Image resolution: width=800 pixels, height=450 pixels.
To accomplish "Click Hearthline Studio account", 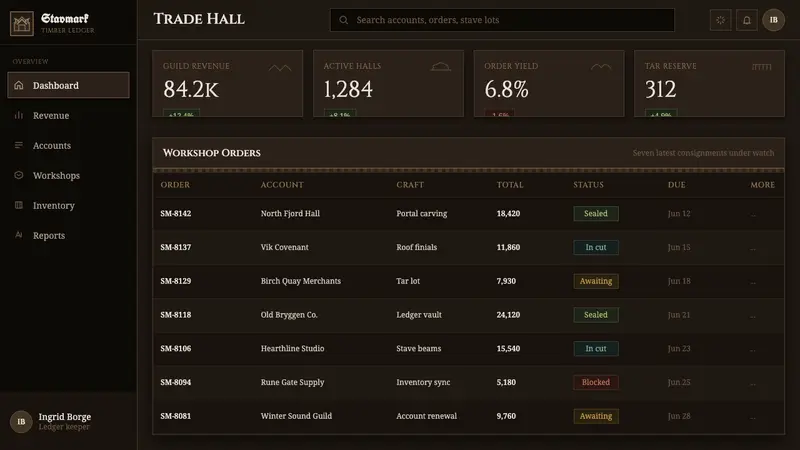I will 292,348.
